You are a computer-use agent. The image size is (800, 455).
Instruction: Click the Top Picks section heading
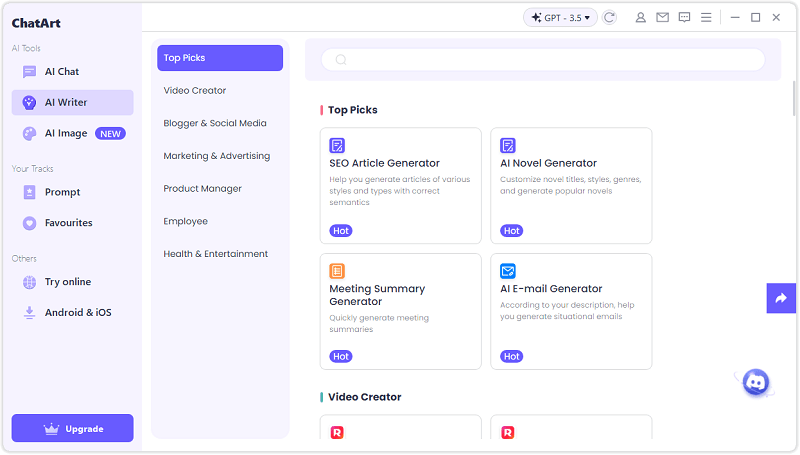tap(353, 110)
